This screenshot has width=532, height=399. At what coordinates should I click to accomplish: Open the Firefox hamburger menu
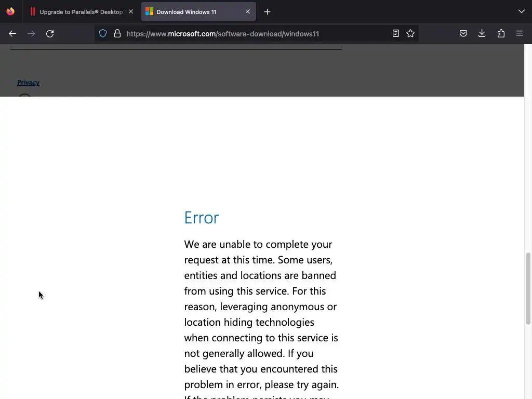(520, 33)
